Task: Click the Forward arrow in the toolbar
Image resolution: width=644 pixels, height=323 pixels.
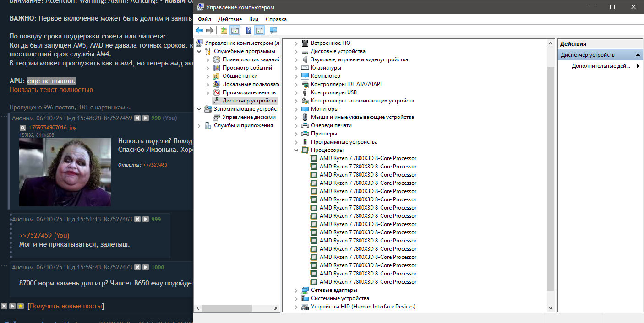Action: pyautogui.click(x=210, y=30)
